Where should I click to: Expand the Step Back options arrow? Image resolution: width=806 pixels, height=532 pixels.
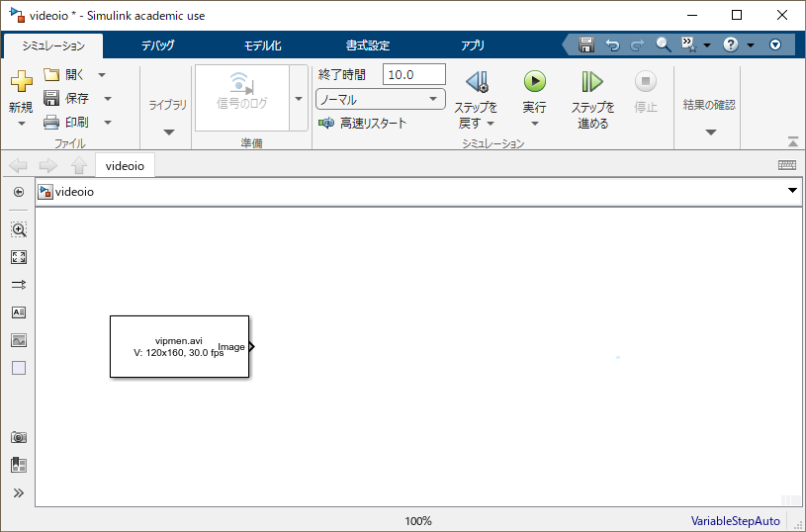(491, 124)
